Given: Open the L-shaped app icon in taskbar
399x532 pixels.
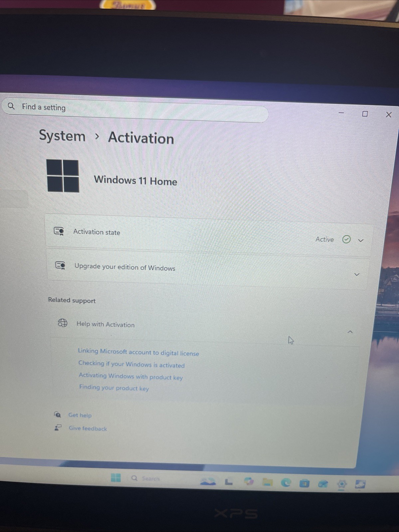Looking at the screenshot, I should click(229, 482).
